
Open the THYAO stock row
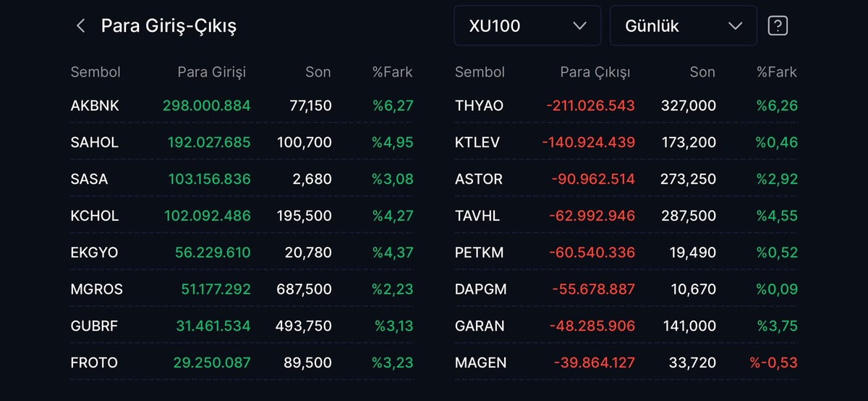pyautogui.click(x=626, y=106)
